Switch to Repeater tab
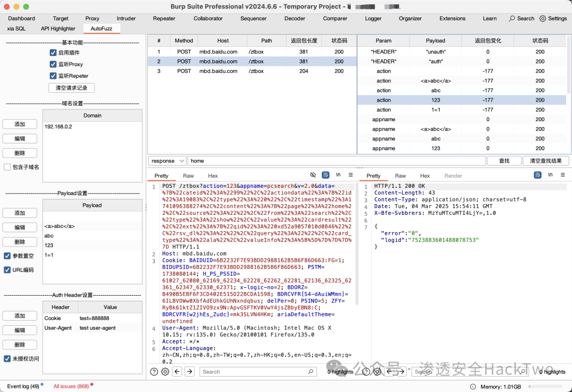 click(x=164, y=18)
